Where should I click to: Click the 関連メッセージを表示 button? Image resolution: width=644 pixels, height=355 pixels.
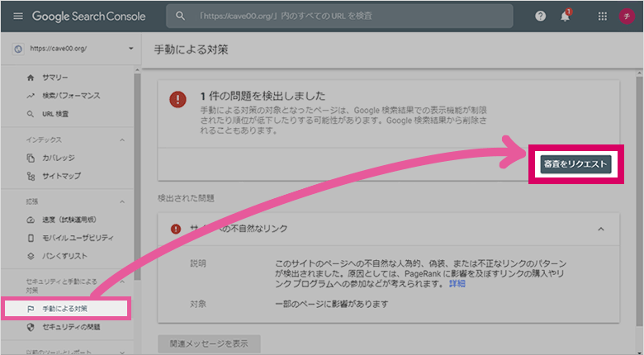point(209,343)
